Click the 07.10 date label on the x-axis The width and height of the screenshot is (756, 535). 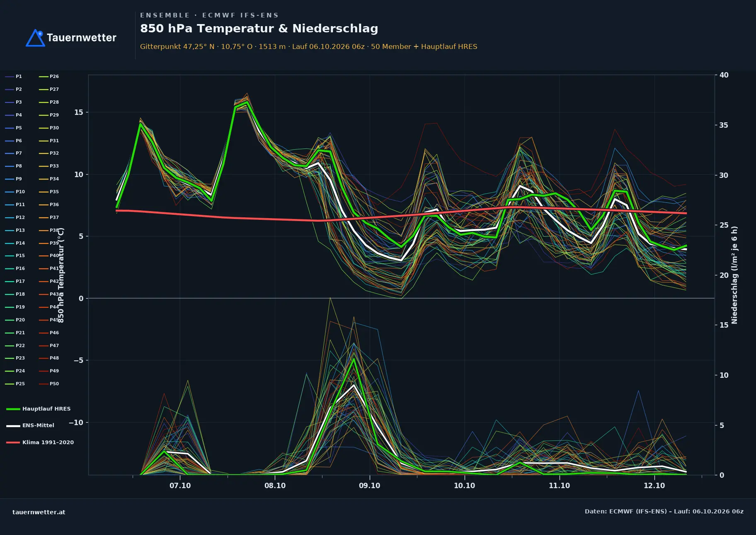[x=180, y=486]
